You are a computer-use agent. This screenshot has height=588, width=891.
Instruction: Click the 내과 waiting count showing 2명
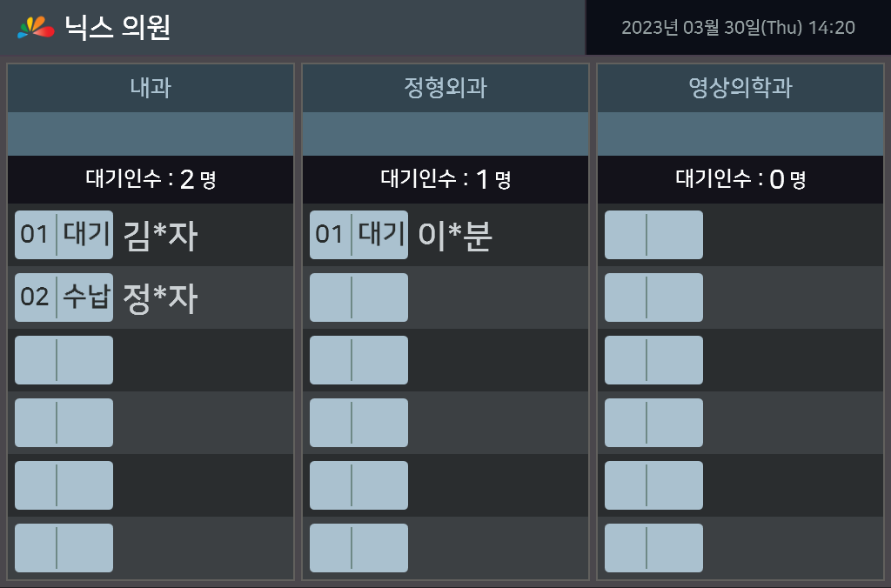(151, 180)
